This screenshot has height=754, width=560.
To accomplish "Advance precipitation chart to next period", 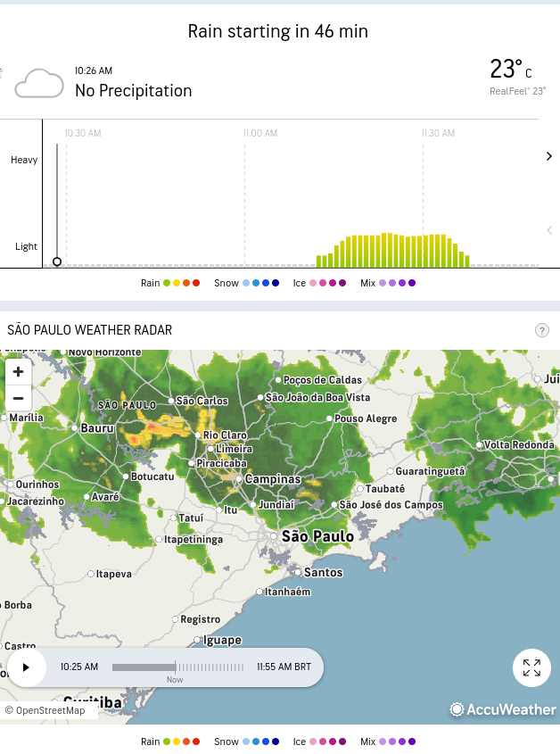I will (548, 157).
